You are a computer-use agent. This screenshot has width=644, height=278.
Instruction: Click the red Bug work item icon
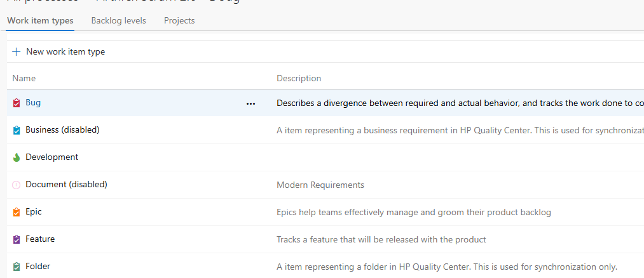[17, 103]
